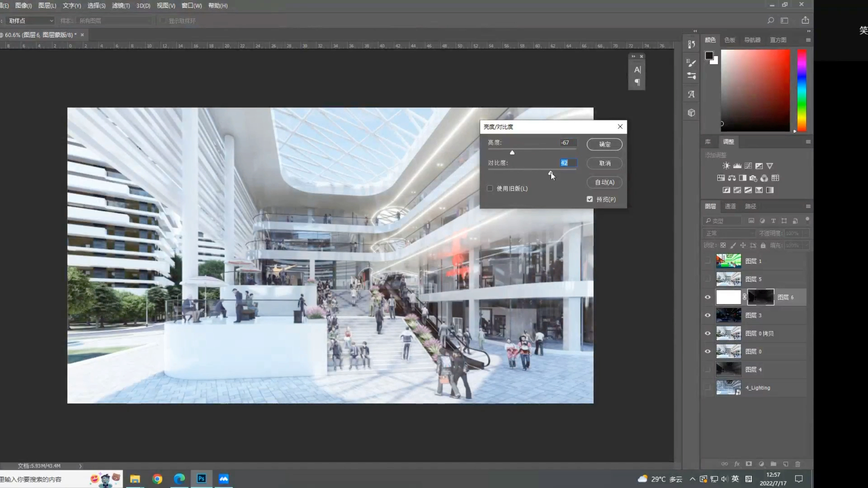The width and height of the screenshot is (868, 488).
Task: Open the Layers panel flyout menu
Action: point(808,206)
